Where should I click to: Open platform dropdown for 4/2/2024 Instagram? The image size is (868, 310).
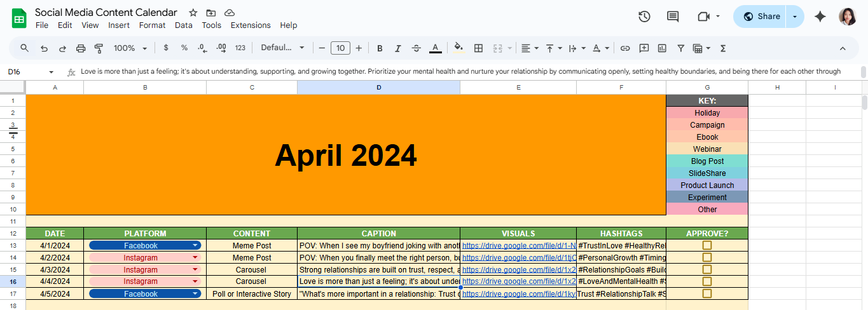pos(195,258)
